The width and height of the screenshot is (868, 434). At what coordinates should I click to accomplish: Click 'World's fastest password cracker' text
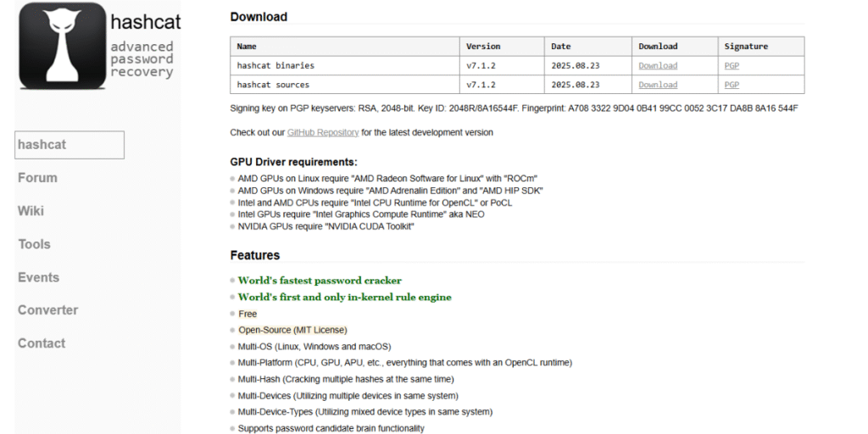click(x=320, y=281)
